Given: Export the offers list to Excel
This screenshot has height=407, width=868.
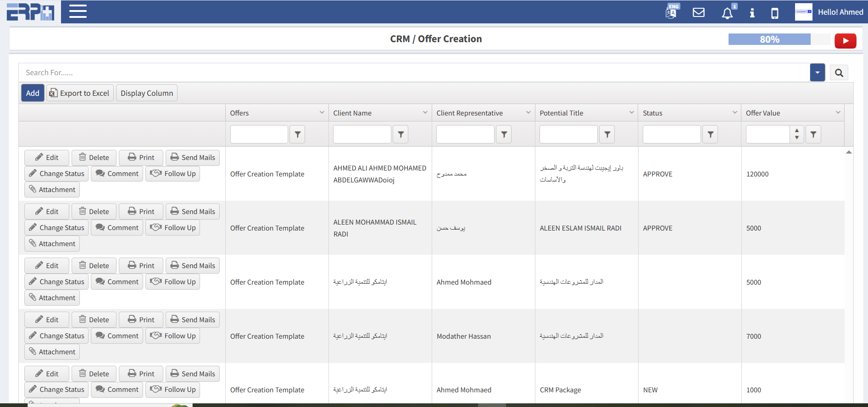Looking at the screenshot, I should (x=80, y=93).
